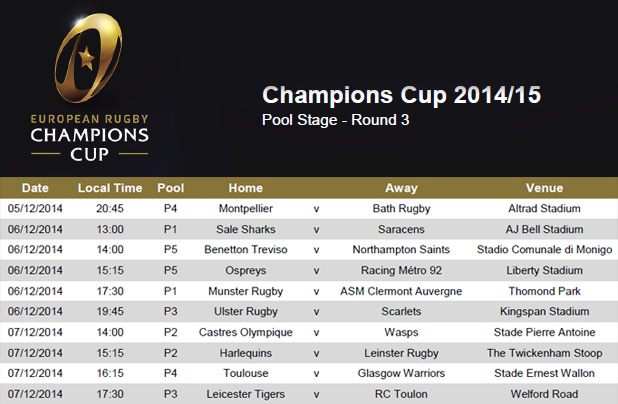Click Benetton Treviso in the Home column
618x404 pixels.
point(246,248)
